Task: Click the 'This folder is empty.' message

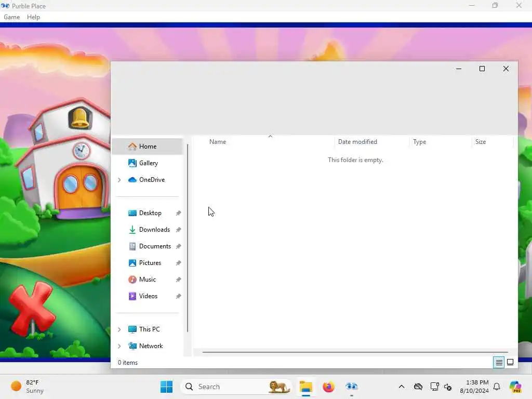Action: pyautogui.click(x=355, y=160)
